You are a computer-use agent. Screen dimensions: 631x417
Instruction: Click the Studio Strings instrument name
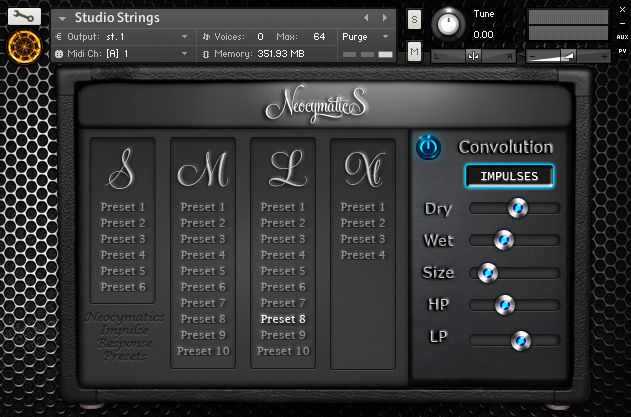point(117,18)
